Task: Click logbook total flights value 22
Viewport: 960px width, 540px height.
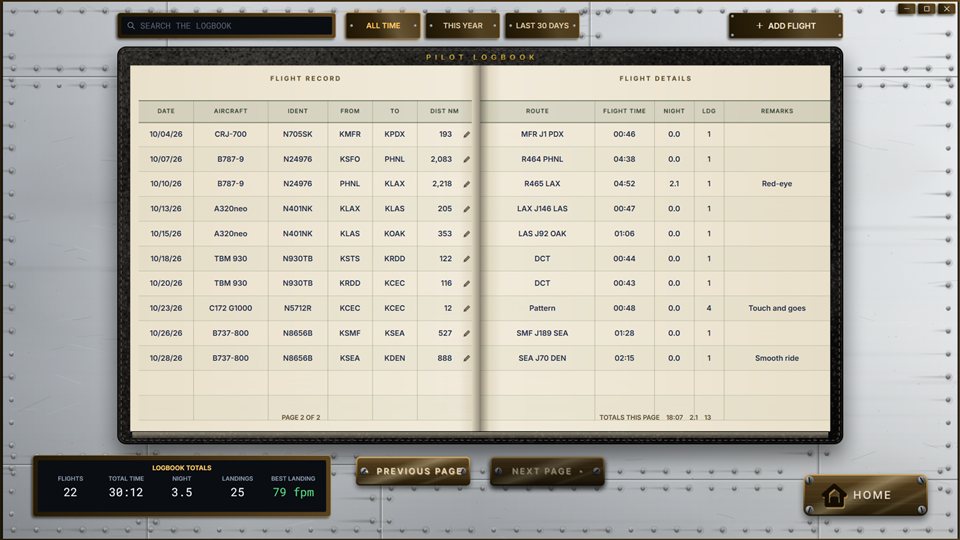Action: point(70,492)
